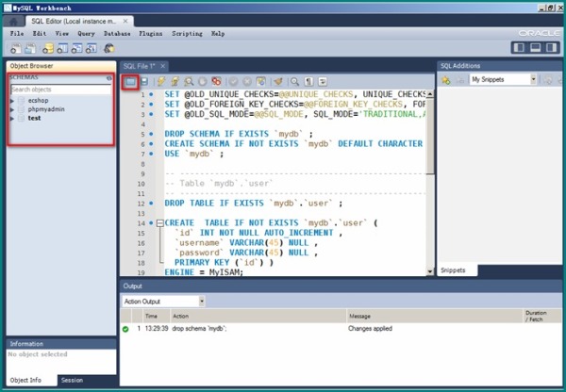Open the Query menu
The height and width of the screenshot is (392, 566).
pos(86,34)
